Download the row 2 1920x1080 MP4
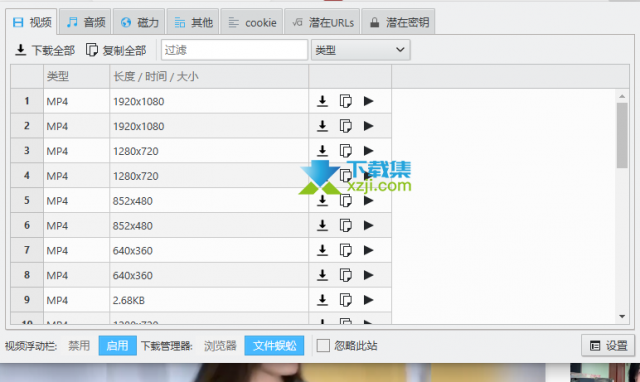This screenshot has width=640, height=382. click(x=322, y=126)
